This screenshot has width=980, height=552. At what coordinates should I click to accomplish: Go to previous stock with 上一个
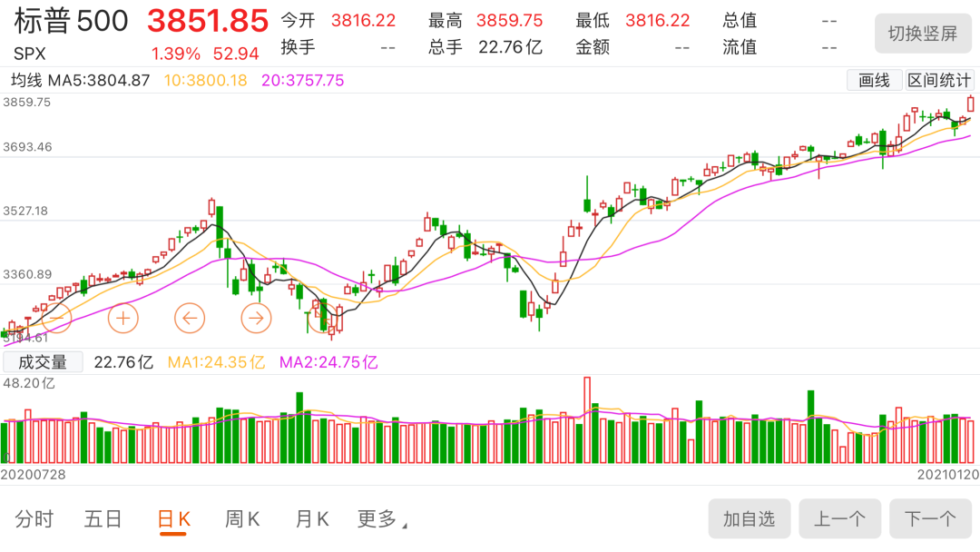click(839, 519)
